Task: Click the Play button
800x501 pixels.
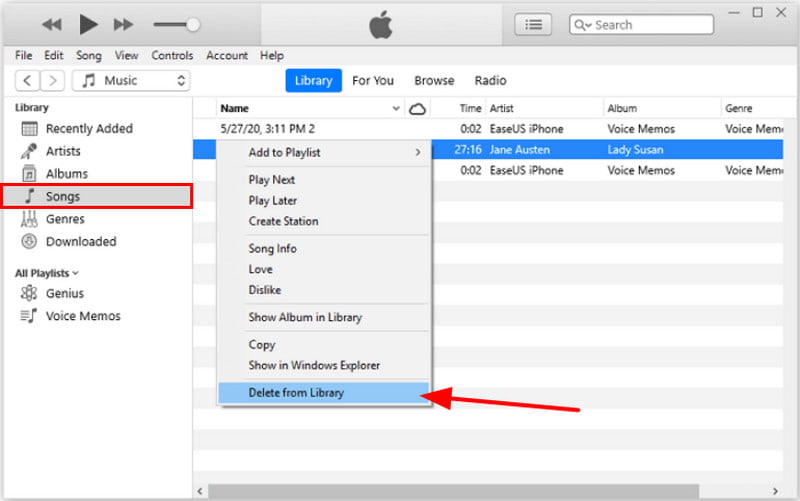Action: click(x=88, y=24)
